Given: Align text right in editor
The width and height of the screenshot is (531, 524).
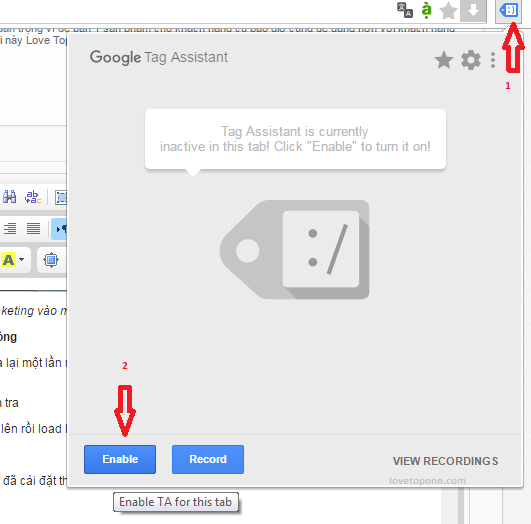Looking at the screenshot, I should pos(10,229).
